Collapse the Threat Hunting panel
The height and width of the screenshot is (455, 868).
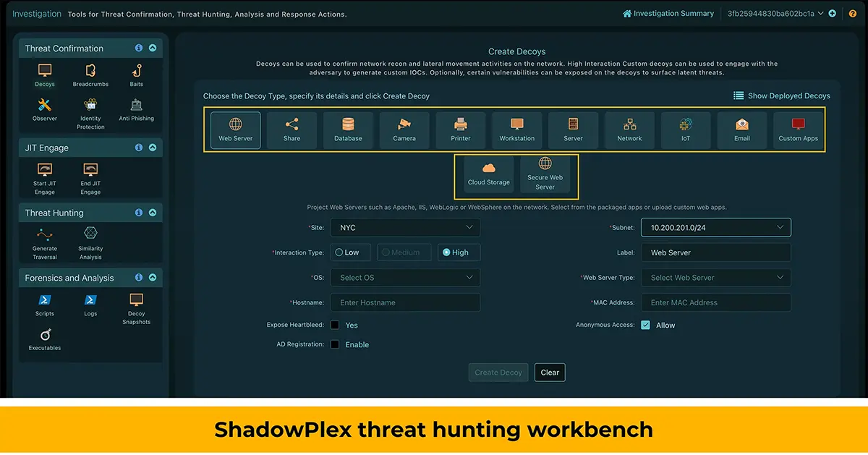click(153, 213)
